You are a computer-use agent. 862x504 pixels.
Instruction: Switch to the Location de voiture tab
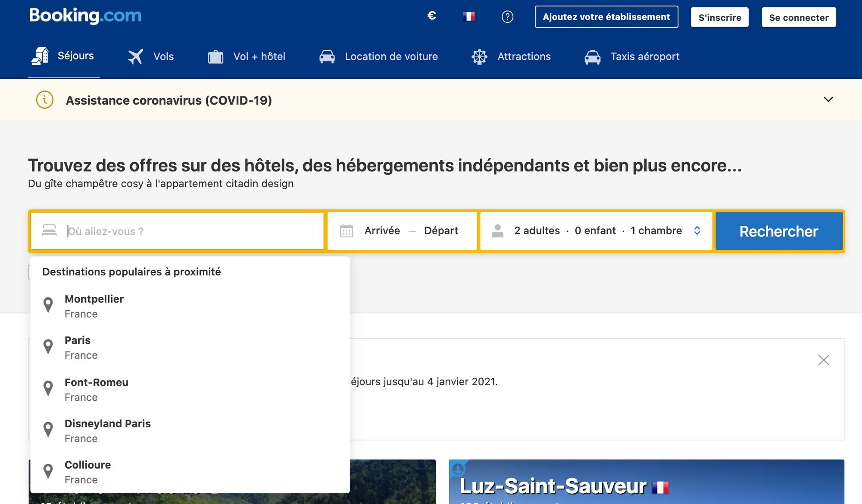pos(378,56)
